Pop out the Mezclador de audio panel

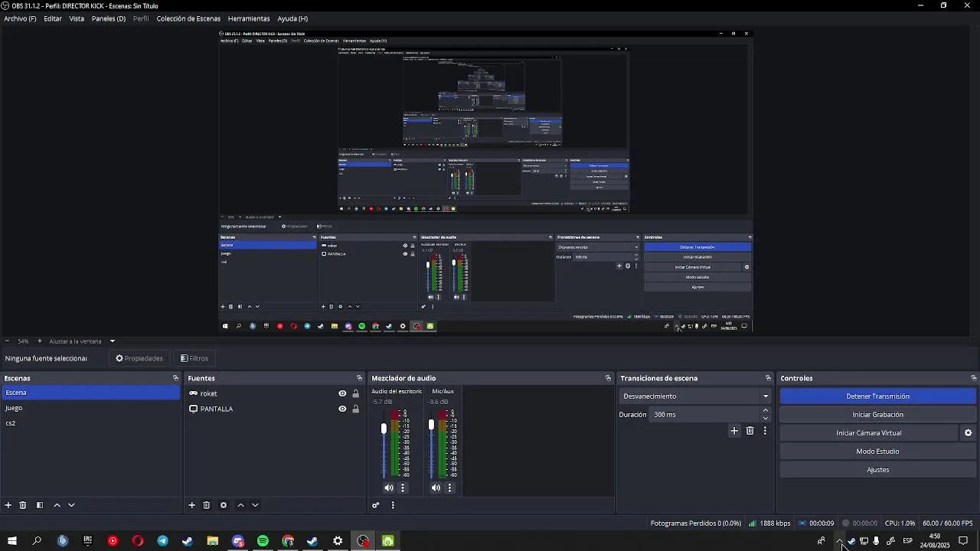click(609, 378)
